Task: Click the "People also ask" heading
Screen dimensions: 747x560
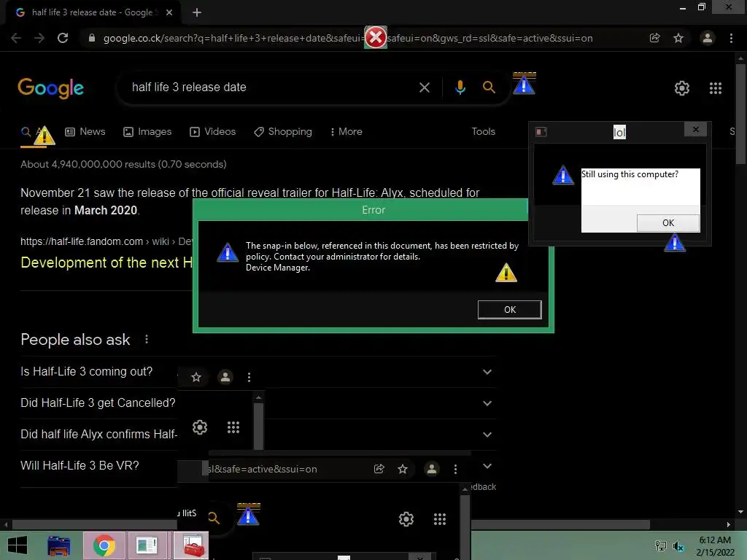Action: [x=75, y=340]
